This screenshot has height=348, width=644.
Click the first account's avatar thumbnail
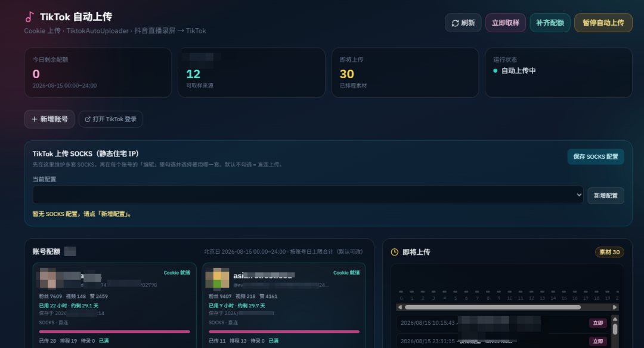pos(48,278)
